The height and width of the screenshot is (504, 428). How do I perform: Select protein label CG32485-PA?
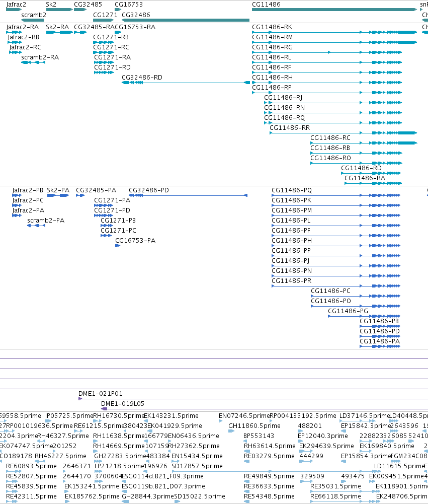pos(96,190)
